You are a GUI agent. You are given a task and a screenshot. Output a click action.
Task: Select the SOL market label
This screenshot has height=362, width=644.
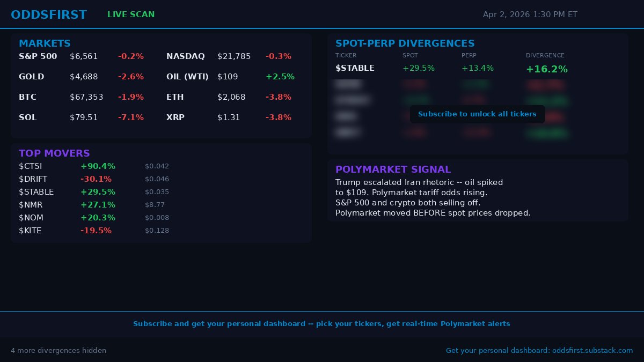click(x=28, y=117)
